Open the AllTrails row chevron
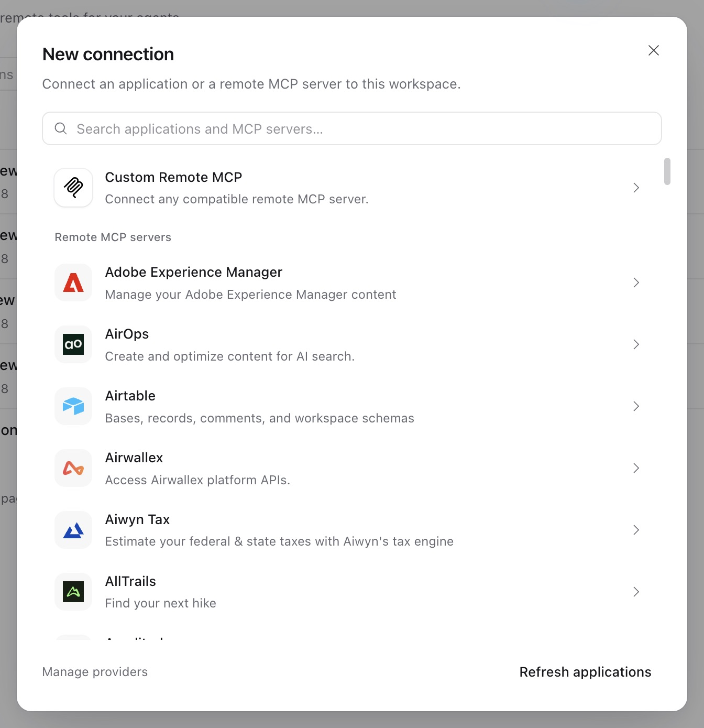 coord(636,592)
